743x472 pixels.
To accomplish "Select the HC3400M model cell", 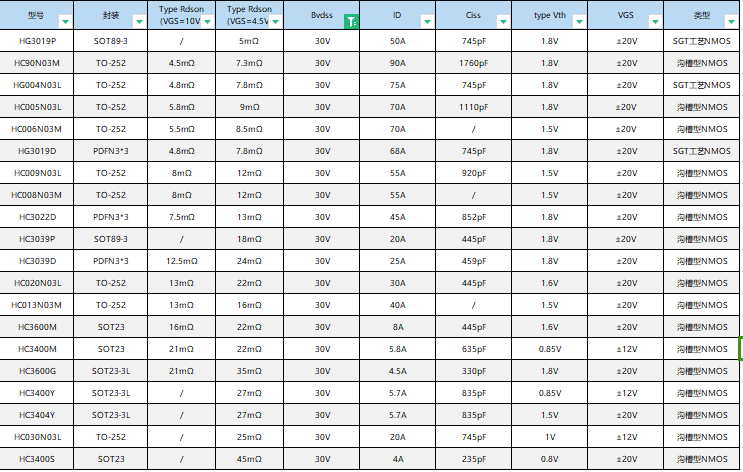I will [37, 349].
